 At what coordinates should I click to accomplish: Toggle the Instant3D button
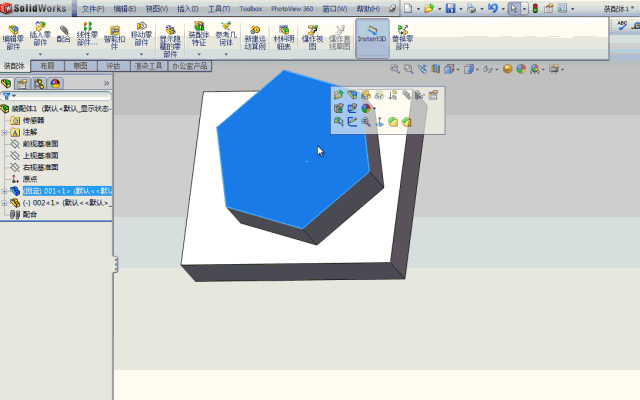pyautogui.click(x=372, y=38)
